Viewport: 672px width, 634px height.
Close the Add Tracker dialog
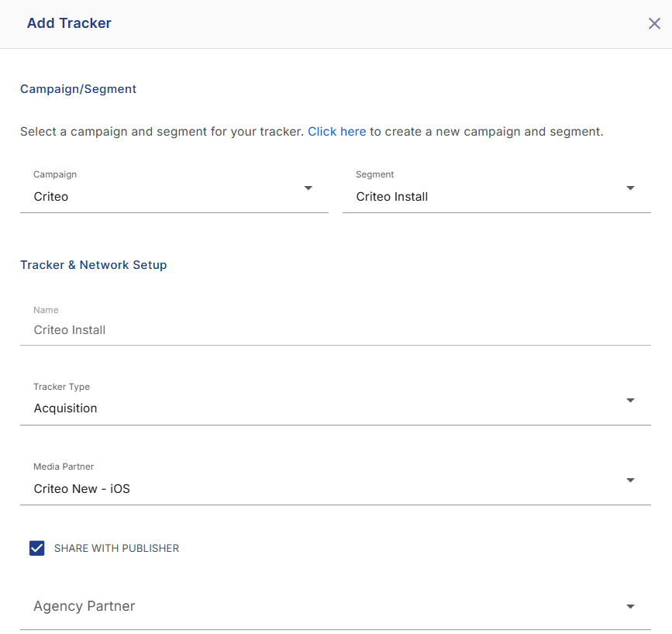click(654, 23)
